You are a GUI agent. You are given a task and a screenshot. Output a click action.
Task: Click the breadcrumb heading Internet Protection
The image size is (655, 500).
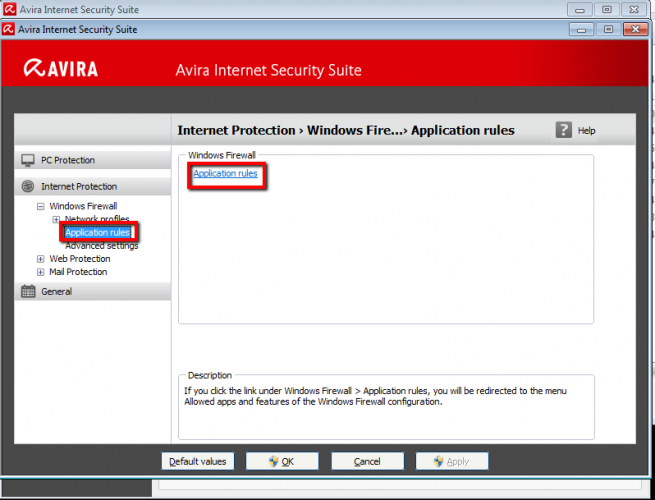(236, 130)
